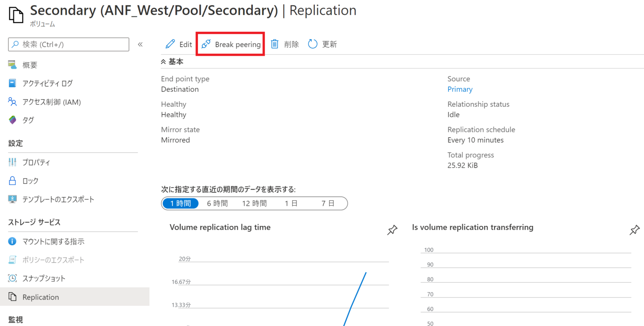Viewport: 644px width, 326px height.
Task: Open the Primary source volume link
Action: (x=460, y=89)
